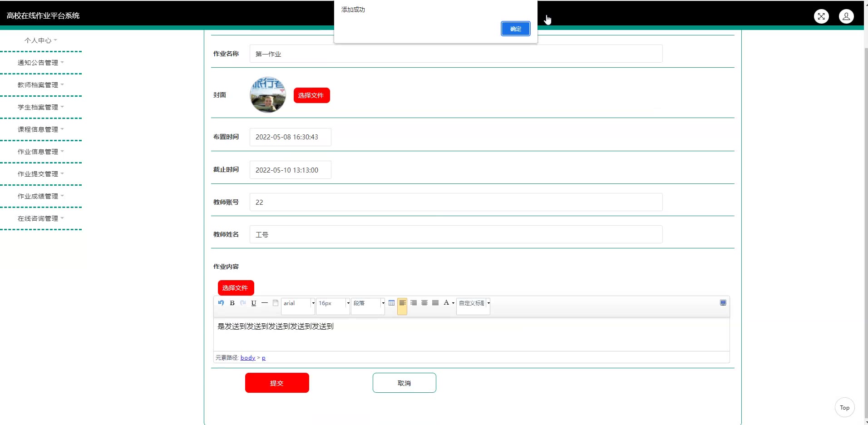Confirm the 添加成功 dialog with 确定

[x=516, y=29]
